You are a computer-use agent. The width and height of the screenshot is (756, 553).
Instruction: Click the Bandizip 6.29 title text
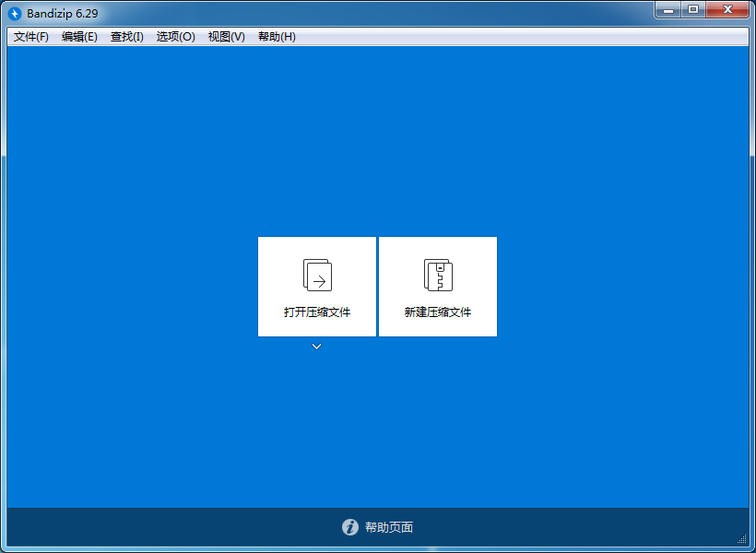tap(61, 14)
